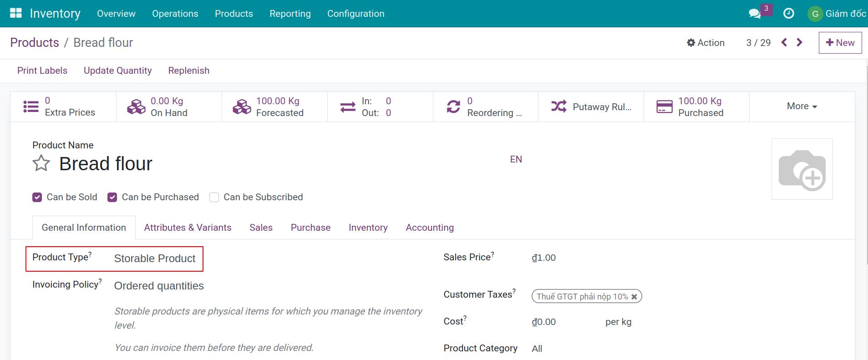Switch to the Purchase tab
The width and height of the screenshot is (868, 360).
tap(310, 228)
